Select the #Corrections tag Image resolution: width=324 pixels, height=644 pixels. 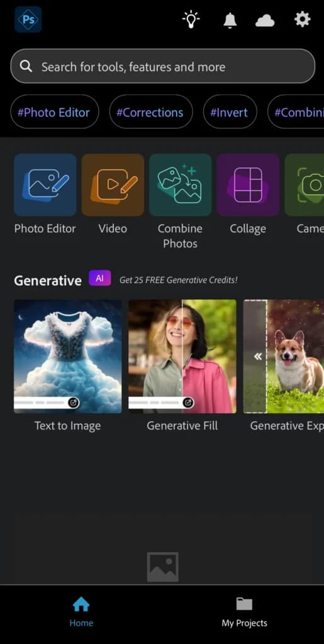[x=151, y=112]
